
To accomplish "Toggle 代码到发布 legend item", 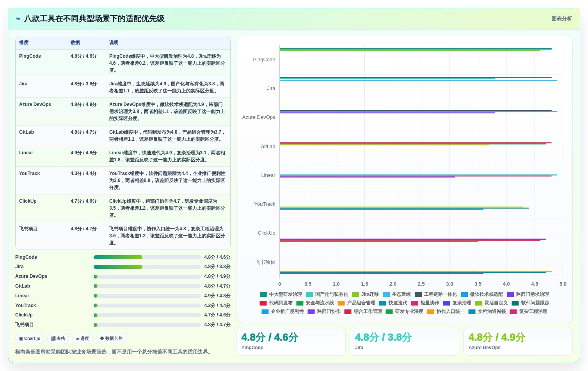I will (x=276, y=303).
